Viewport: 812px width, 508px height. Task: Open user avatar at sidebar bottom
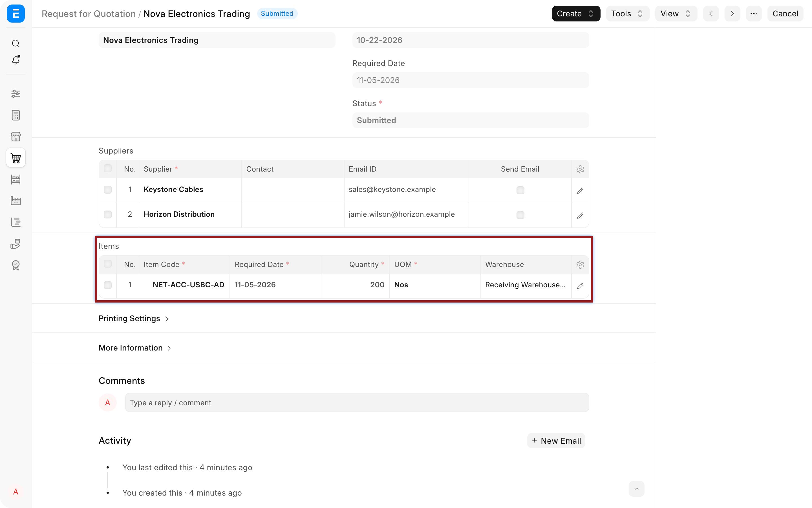pyautogui.click(x=16, y=492)
